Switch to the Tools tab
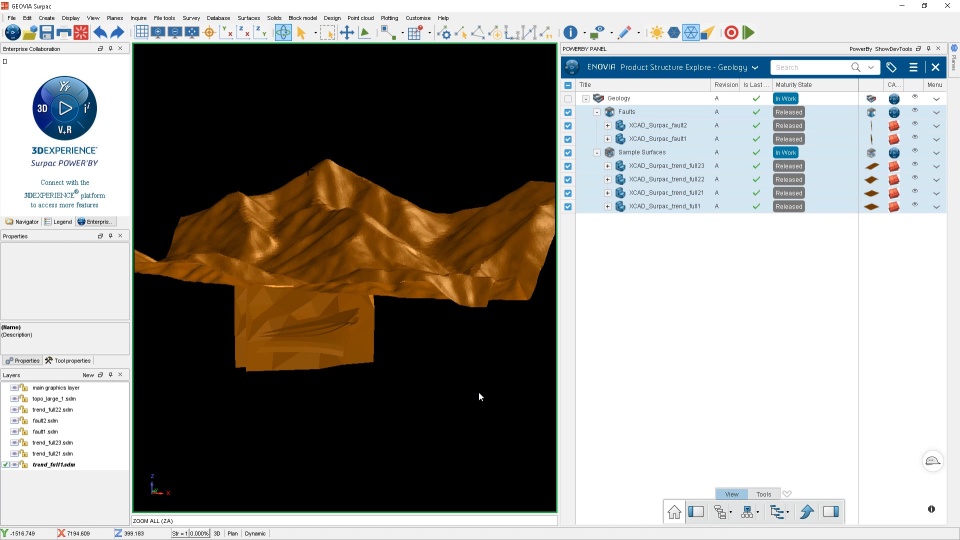 (763, 494)
